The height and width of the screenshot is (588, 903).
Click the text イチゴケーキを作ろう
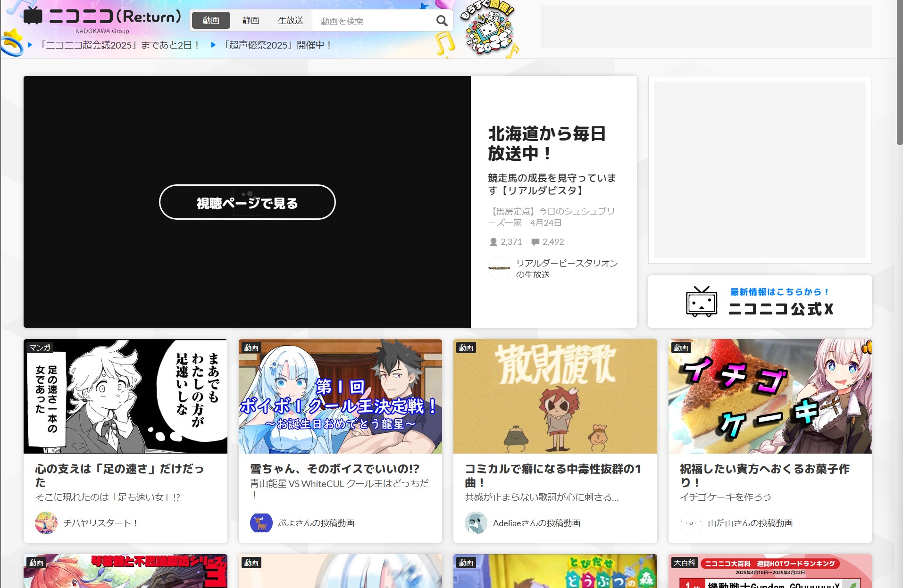(x=726, y=497)
